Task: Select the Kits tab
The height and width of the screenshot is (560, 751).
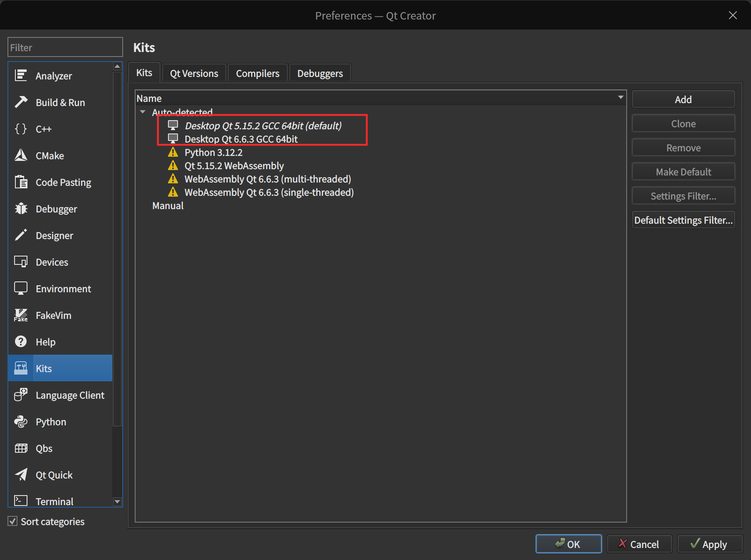Action: (x=144, y=72)
